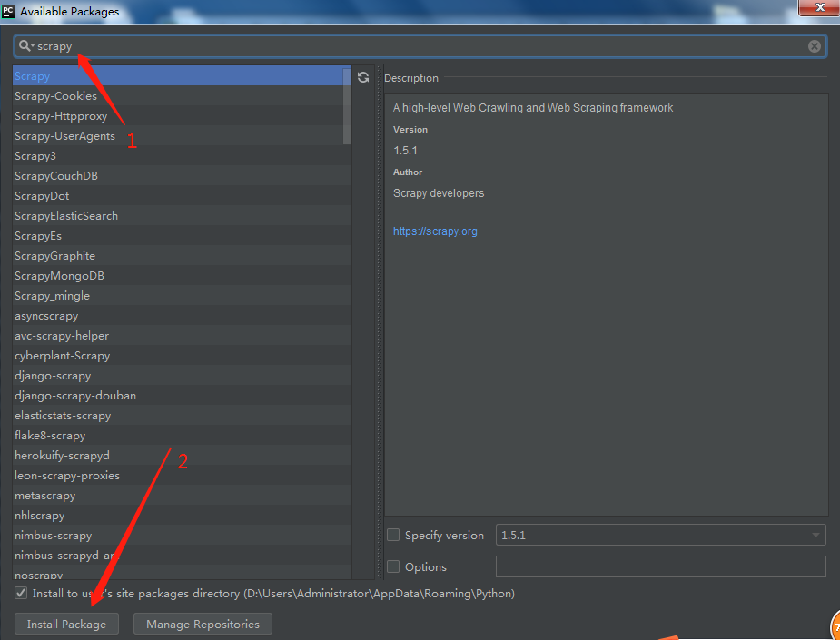
Task: Select flake8-scrapy package
Action: (x=182, y=436)
